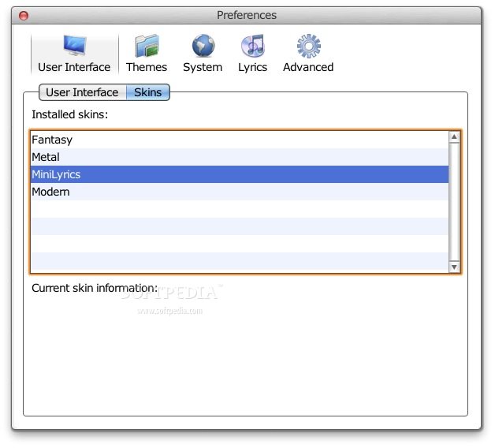Viewport: 495px width, 448px height.
Task: Select the MiniLyrics skin row
Action: (240, 174)
